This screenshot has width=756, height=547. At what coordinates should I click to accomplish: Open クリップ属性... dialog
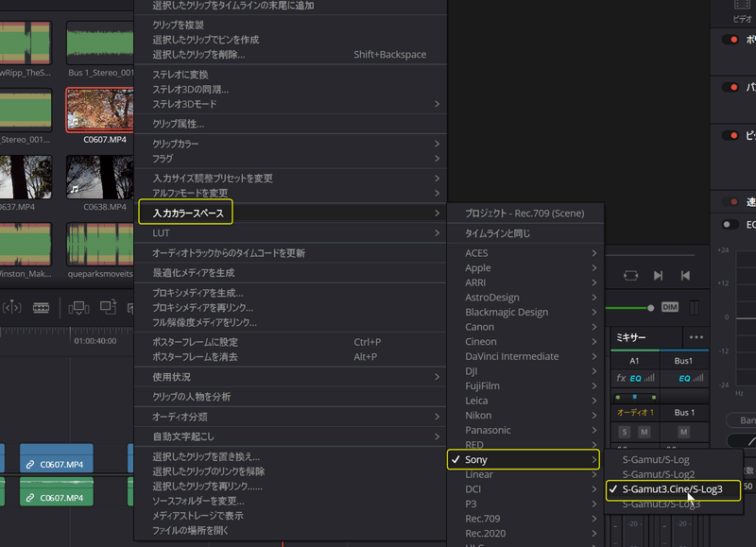[291, 124]
